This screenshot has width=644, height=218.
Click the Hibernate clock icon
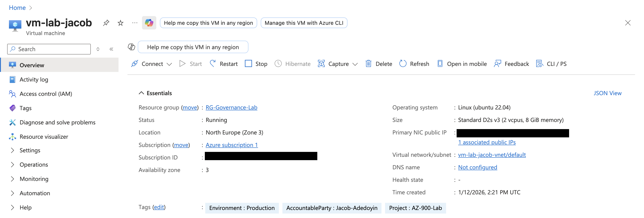(278, 64)
